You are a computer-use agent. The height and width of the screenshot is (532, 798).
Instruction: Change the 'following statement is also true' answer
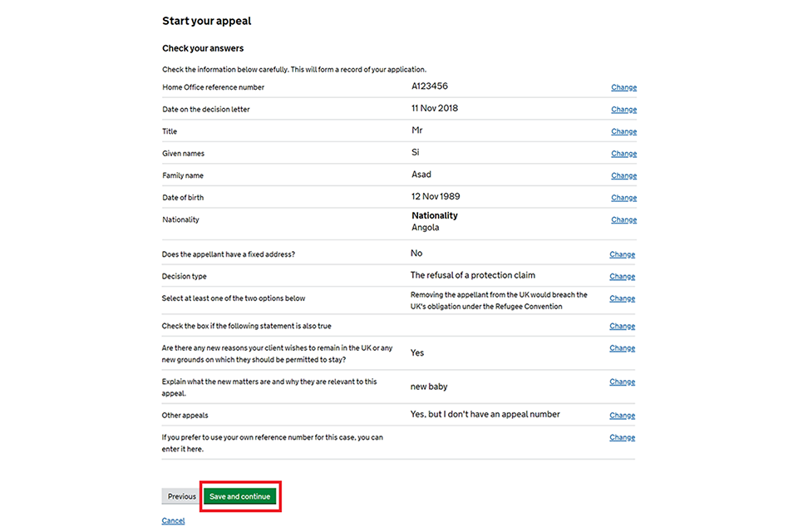[622, 327]
